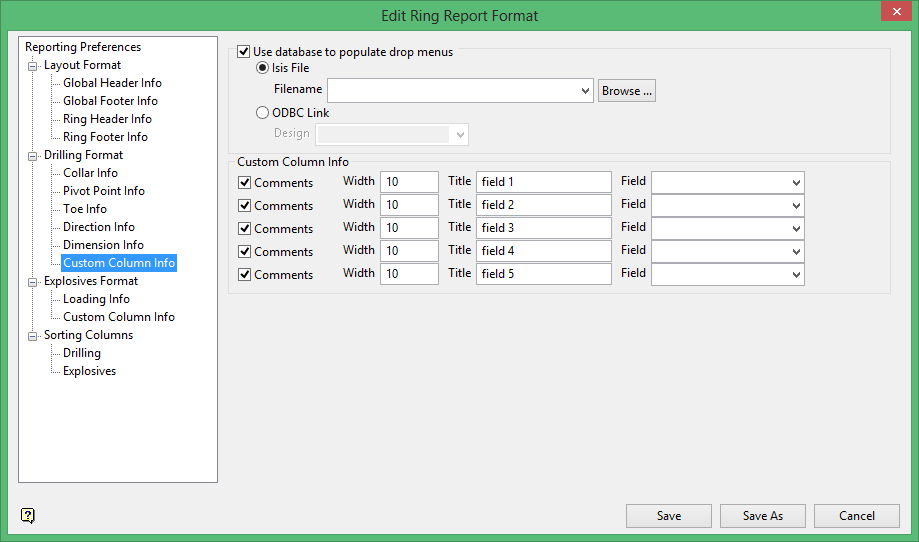Image resolution: width=919 pixels, height=542 pixels.
Task: Select the Drilling Format tree label
Action: point(83,155)
